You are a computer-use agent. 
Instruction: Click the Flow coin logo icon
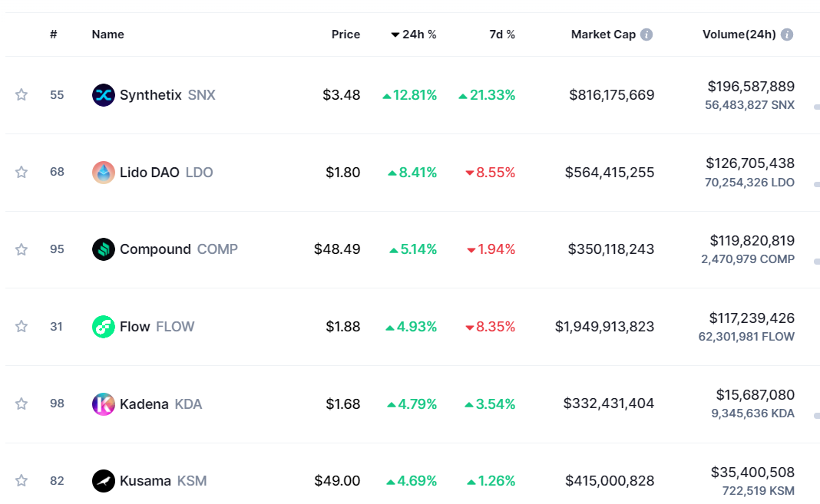pyautogui.click(x=103, y=327)
